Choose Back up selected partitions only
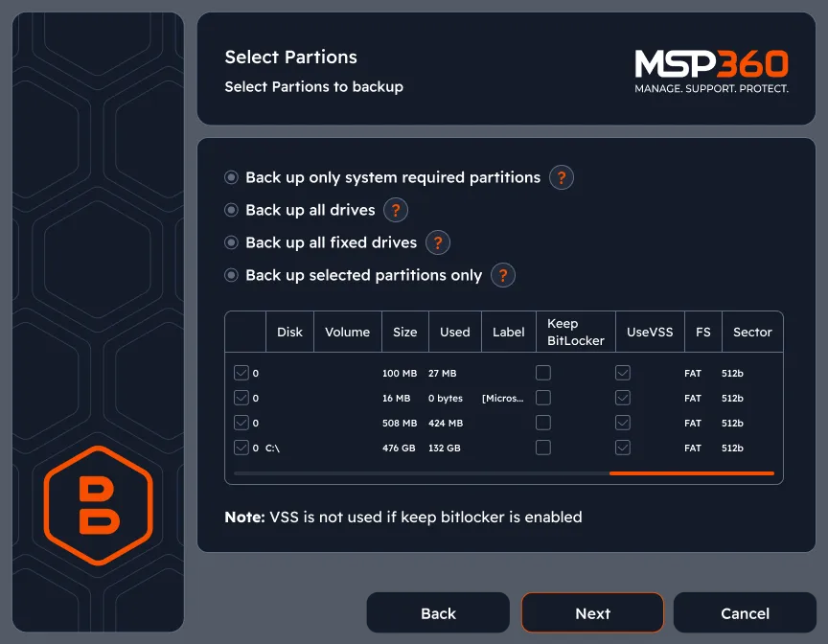 [231, 276]
